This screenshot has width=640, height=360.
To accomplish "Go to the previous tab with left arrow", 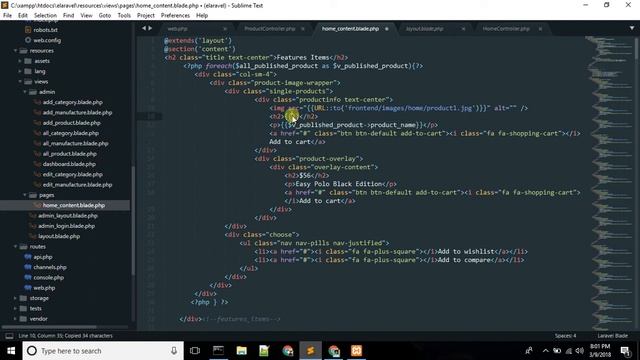I will [144, 28].
